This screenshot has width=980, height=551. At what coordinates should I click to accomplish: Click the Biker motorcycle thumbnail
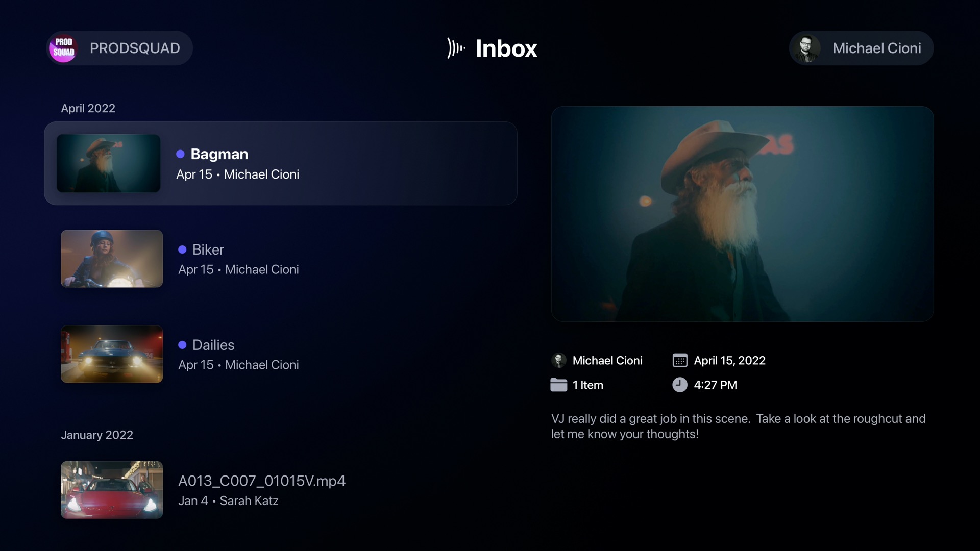pyautogui.click(x=112, y=259)
